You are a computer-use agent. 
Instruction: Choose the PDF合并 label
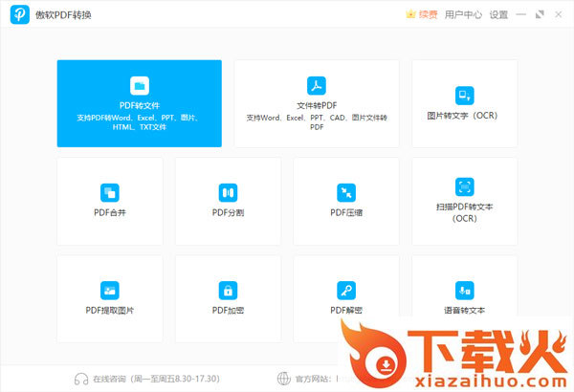(109, 212)
